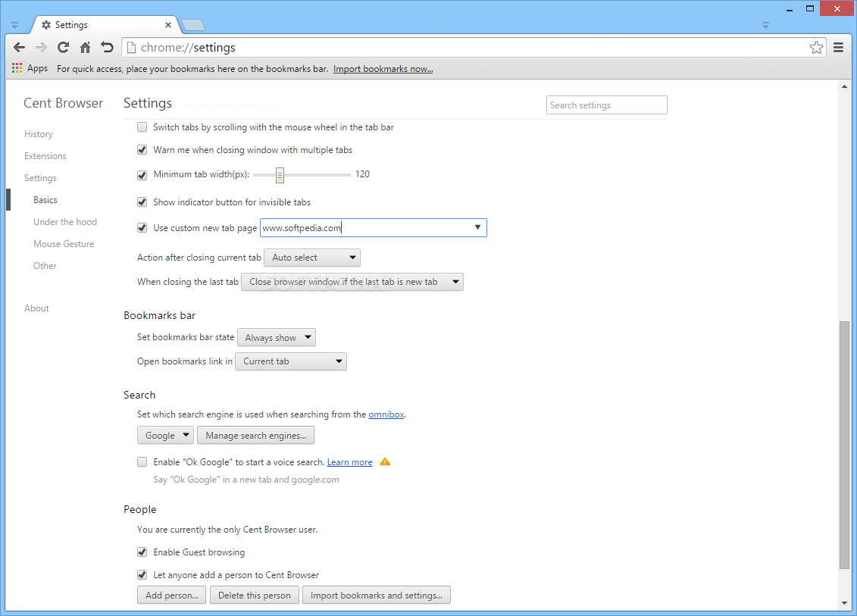Viewport: 857px width, 616px height.
Task: Reload the page with the refresh icon
Action: click(x=64, y=48)
